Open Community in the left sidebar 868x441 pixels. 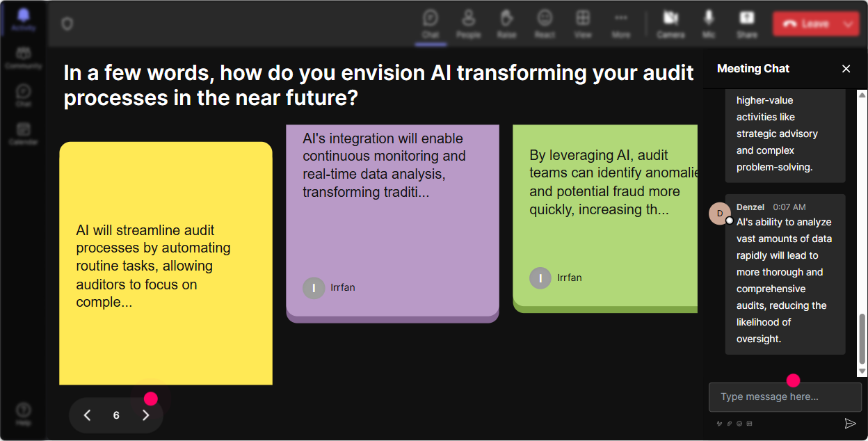click(23, 58)
